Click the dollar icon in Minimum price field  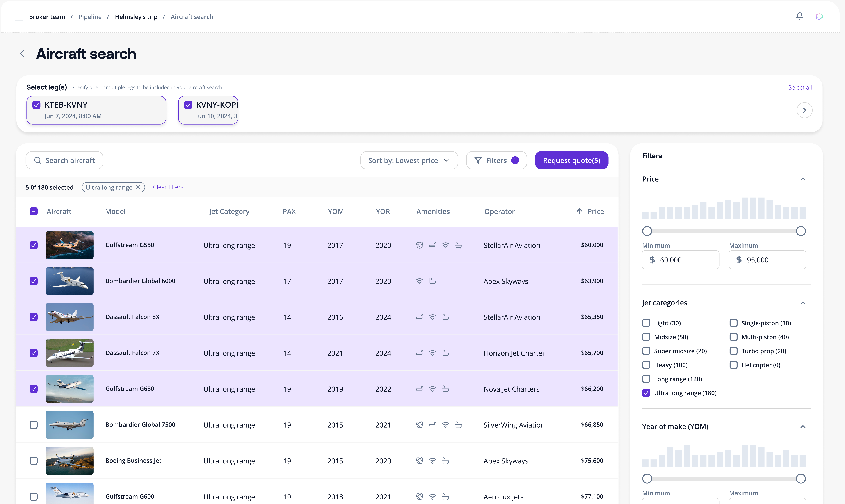(652, 260)
